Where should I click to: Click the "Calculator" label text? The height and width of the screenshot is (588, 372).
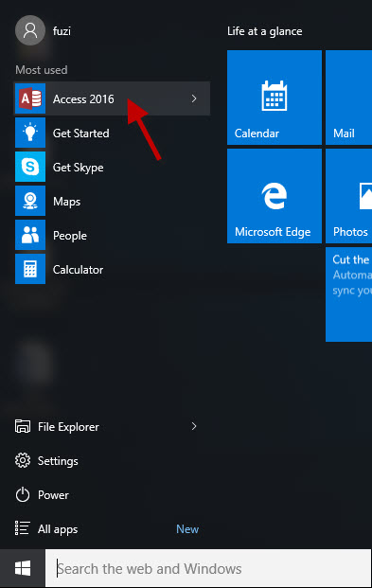point(78,270)
